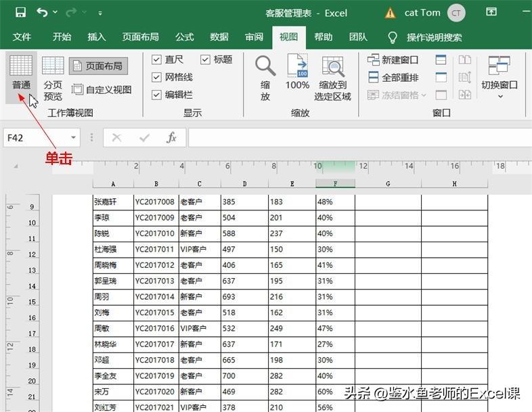
Task: Click the view side by side icon
Action: 465,60
